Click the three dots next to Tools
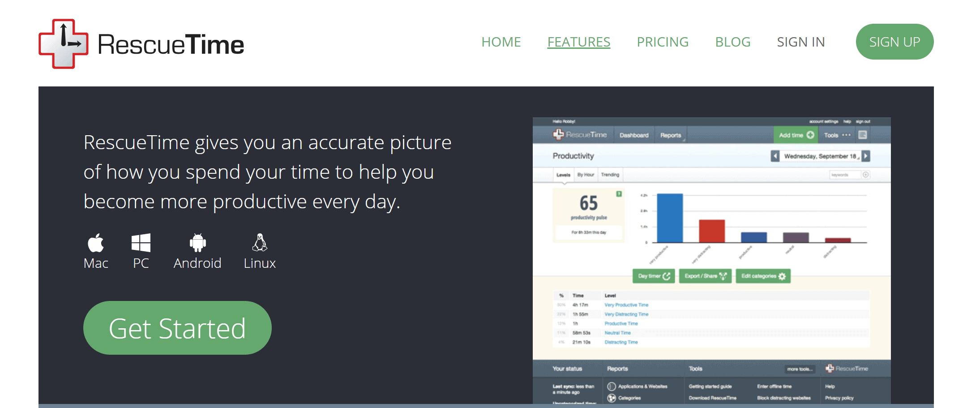The image size is (980, 408). [846, 135]
